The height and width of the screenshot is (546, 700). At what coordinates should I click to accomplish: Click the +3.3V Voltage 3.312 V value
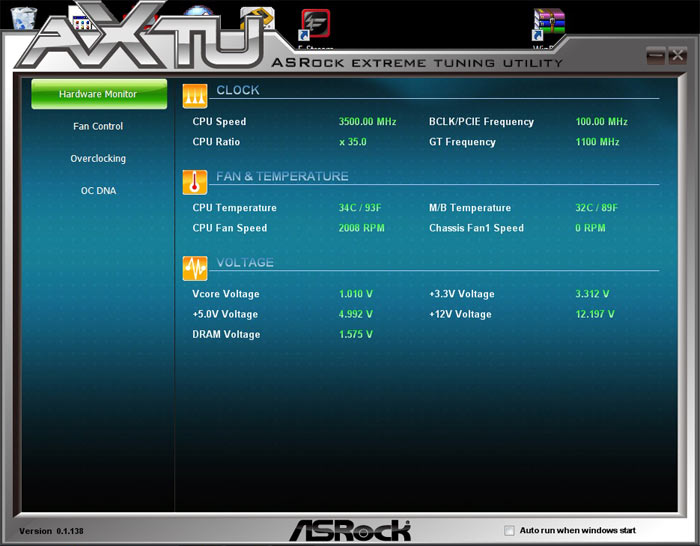point(592,294)
